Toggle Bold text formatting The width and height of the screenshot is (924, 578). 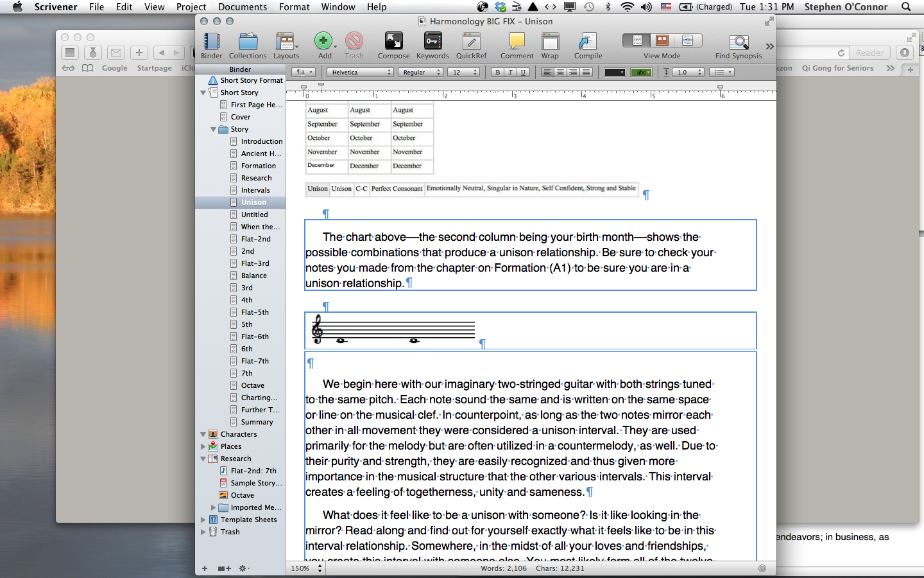(x=498, y=73)
